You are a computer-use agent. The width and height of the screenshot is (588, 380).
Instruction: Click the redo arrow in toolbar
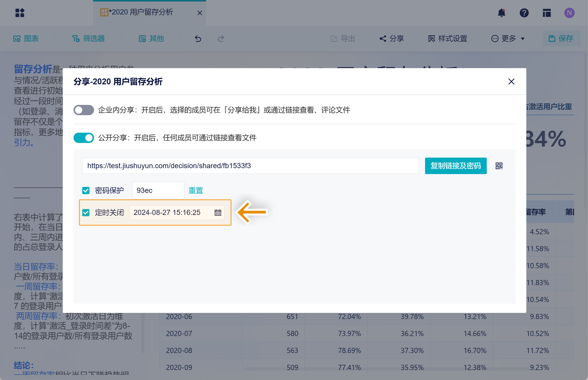(x=221, y=39)
